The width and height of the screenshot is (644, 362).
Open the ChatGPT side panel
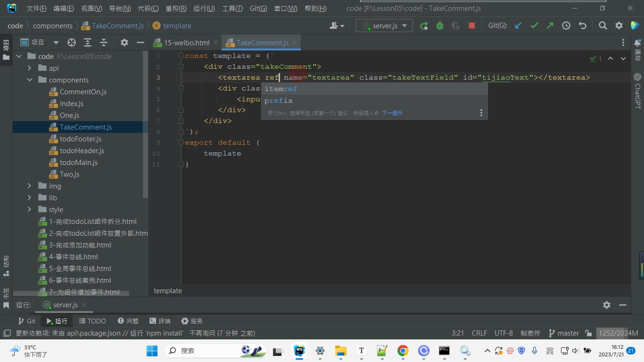pos(637,90)
